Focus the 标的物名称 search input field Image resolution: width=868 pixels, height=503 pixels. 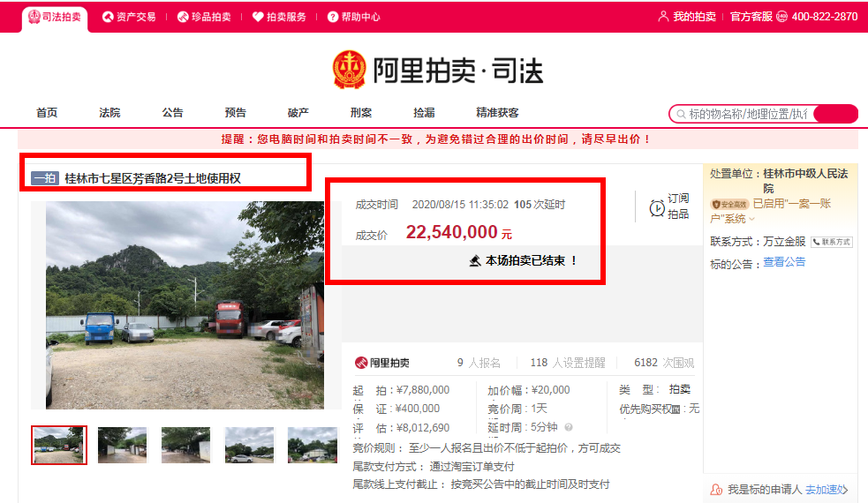click(747, 114)
